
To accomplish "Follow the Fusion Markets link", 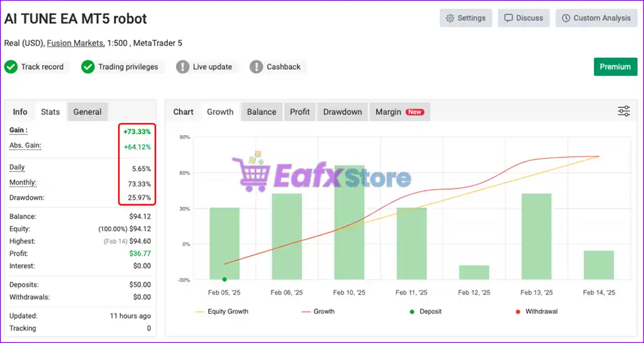I will click(x=75, y=43).
